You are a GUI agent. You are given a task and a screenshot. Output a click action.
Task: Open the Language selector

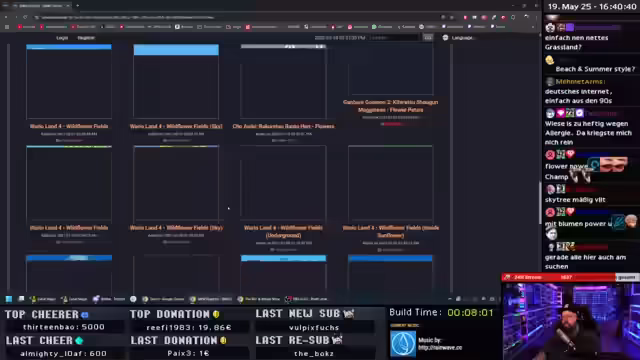[x=459, y=38]
